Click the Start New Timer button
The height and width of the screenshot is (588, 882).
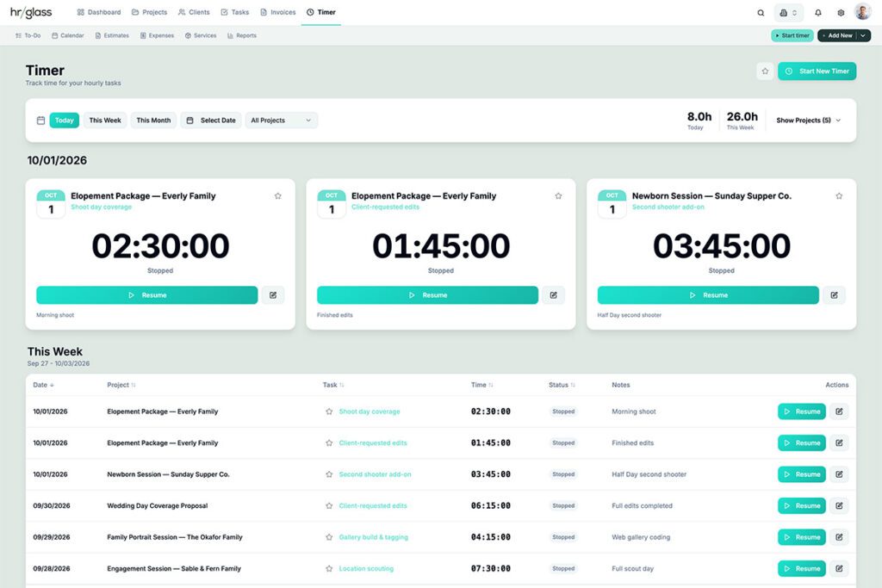coord(817,71)
